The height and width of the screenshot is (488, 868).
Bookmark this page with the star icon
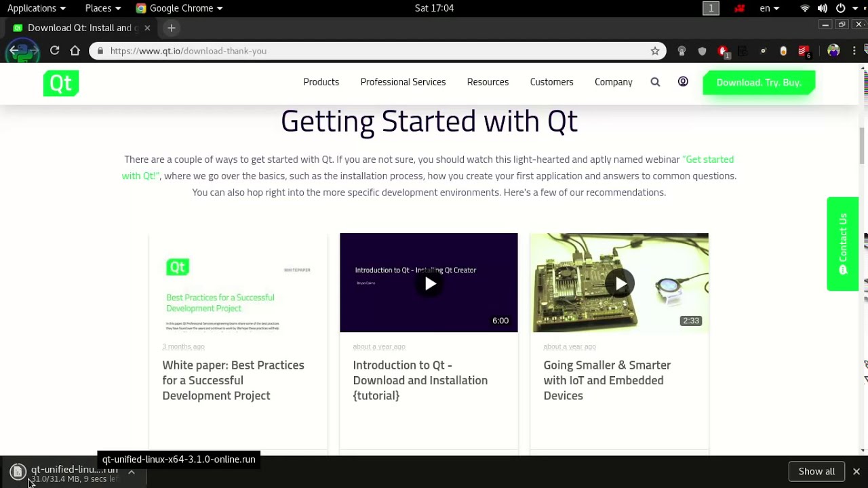(655, 51)
